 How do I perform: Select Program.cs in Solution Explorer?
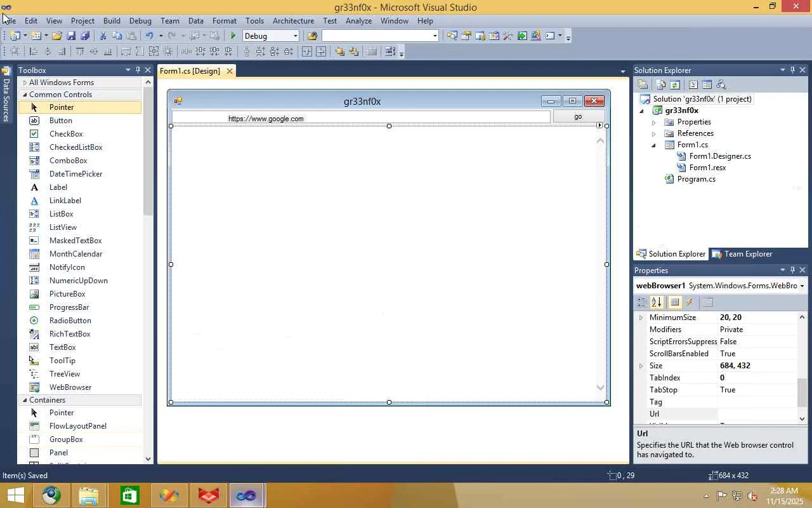click(696, 179)
